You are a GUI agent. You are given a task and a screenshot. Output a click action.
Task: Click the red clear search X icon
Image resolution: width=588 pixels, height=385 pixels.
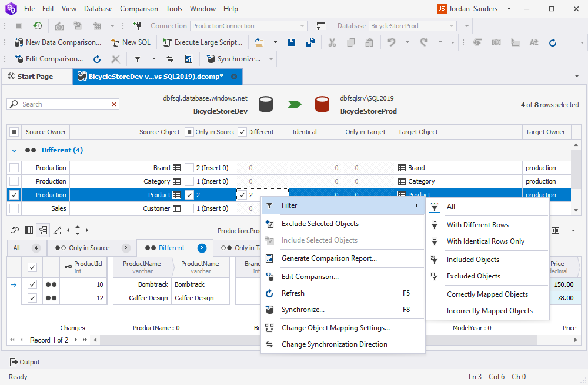(x=114, y=104)
